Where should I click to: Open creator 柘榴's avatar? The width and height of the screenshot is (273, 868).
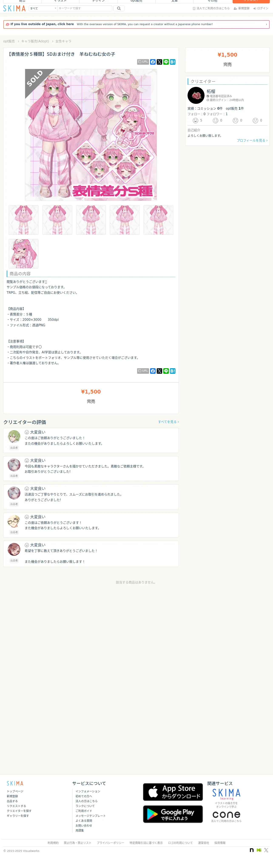(x=196, y=95)
